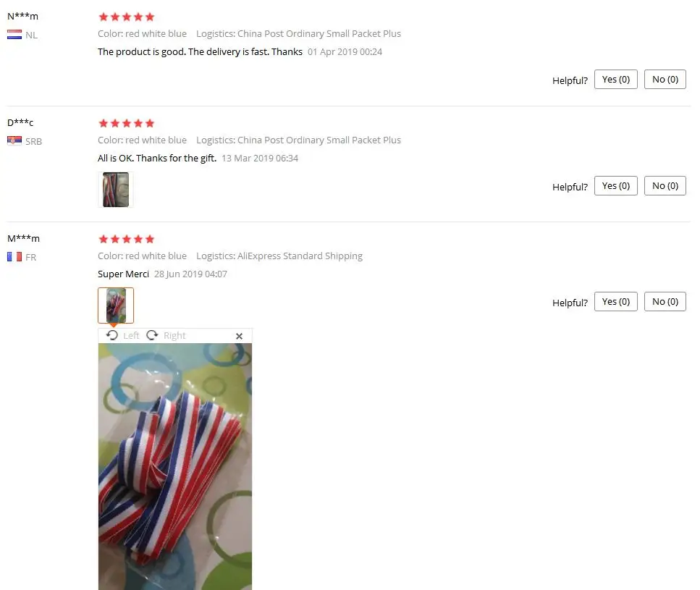Click the five-star rating on D***c's review
This screenshot has height=590, width=700.
(x=127, y=123)
